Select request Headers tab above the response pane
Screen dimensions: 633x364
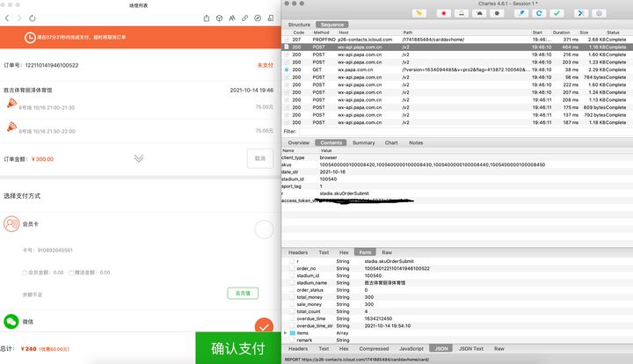click(298, 252)
